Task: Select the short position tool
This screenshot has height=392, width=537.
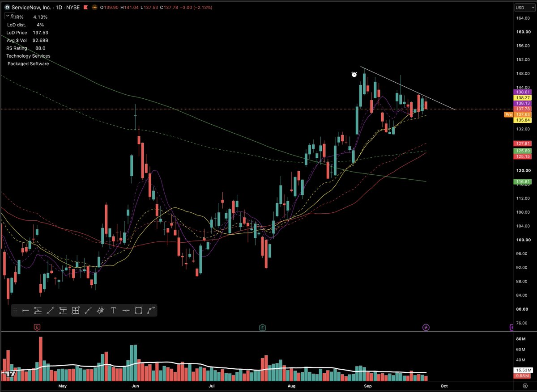Action: (63, 311)
